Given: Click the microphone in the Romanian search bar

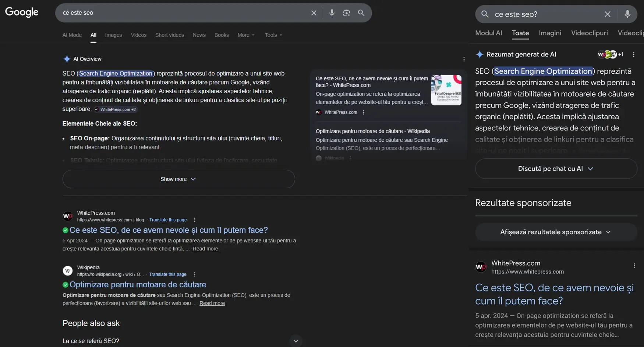Looking at the screenshot, I should pos(628,14).
